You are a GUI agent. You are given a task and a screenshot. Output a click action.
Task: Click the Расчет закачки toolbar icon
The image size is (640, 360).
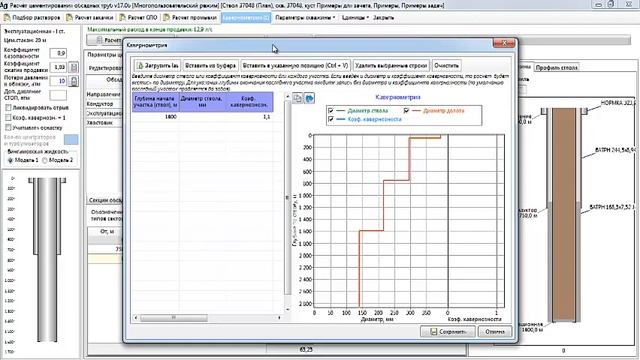pos(69,18)
